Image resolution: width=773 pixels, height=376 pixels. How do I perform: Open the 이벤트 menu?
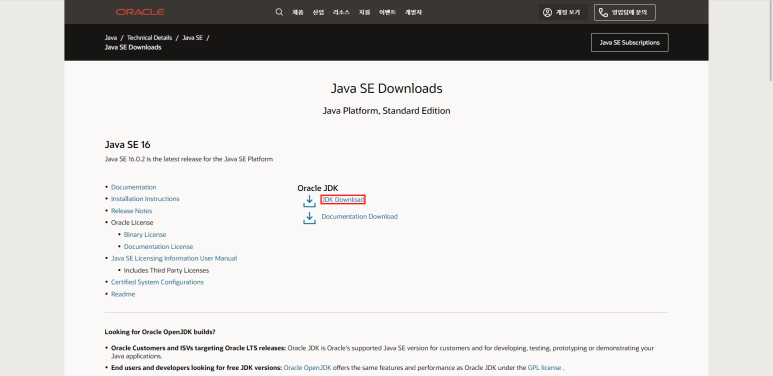(x=387, y=12)
